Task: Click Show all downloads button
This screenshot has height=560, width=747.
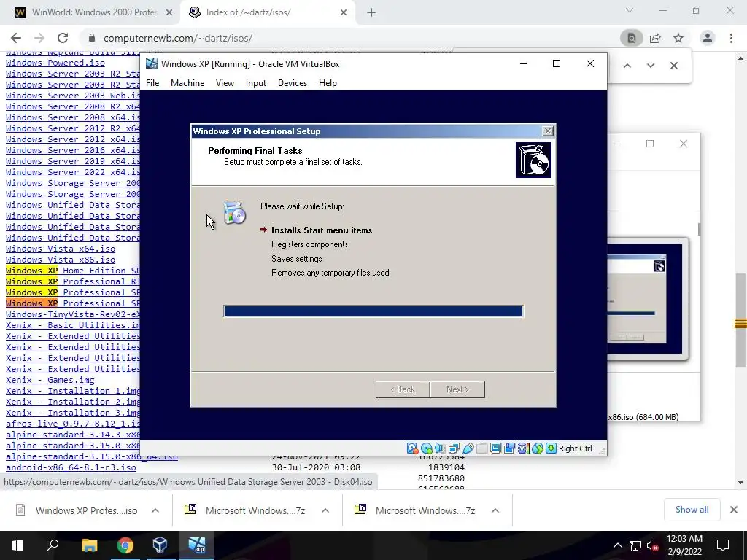Action: 692,510
